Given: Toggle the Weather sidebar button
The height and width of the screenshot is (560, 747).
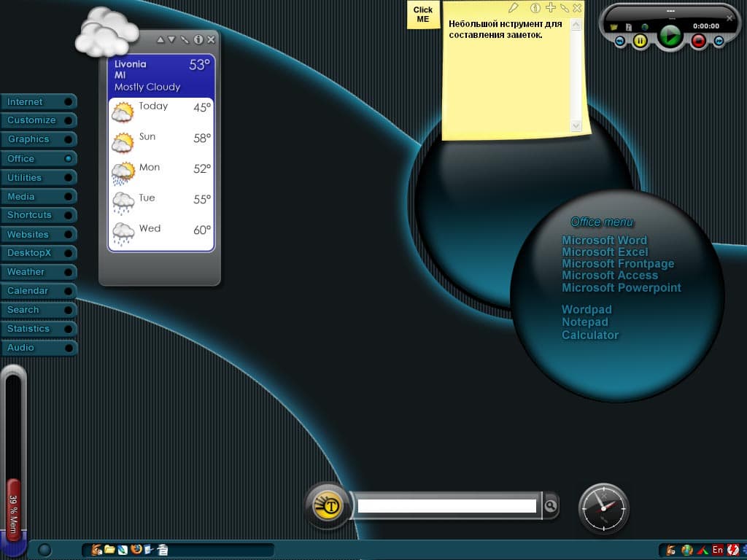Looking at the screenshot, I should click(x=39, y=272).
